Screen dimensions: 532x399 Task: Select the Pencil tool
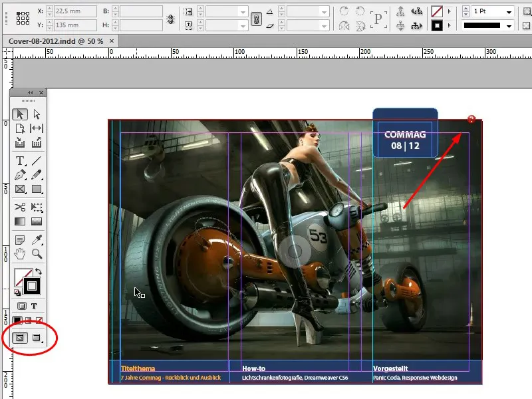click(x=37, y=175)
